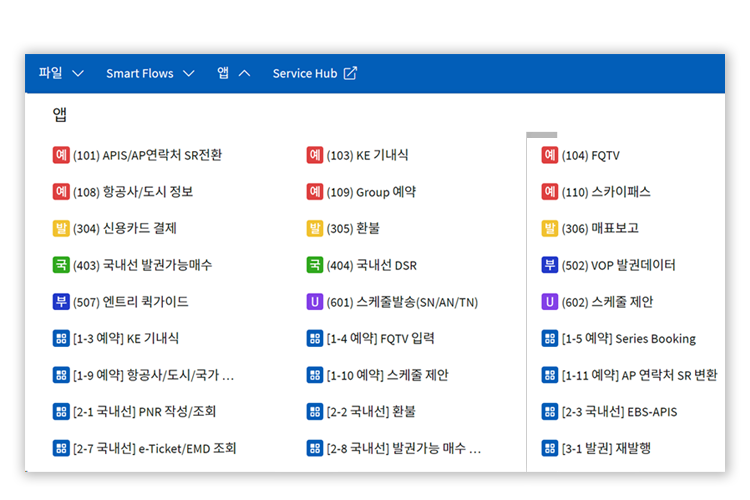Click grid icon beside [1-9 예약] 항공사/도시/국가
Image resolution: width=750 pixels, height=500 pixels.
point(61,375)
